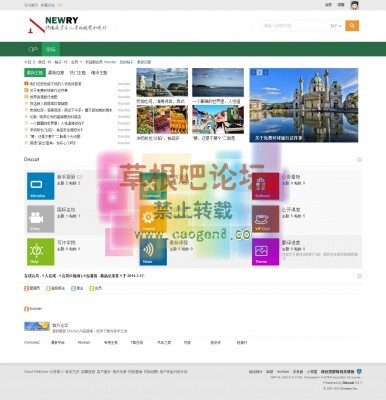This screenshot has width=386, height=400.
Task: Open the sea horizon photo thumbnail
Action: pos(218,83)
